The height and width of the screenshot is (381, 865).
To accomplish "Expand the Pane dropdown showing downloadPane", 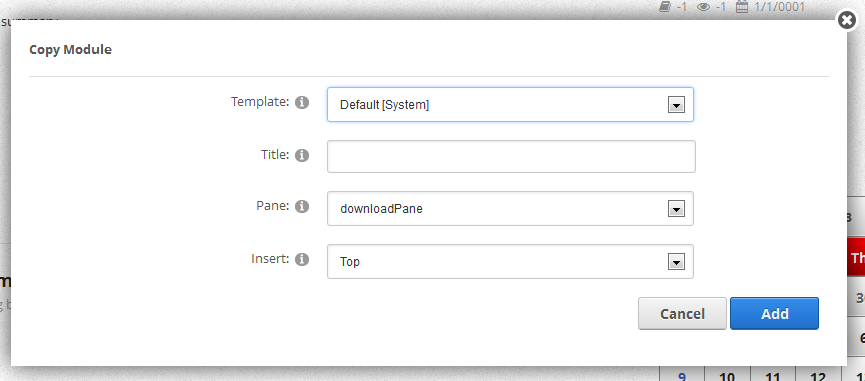I will click(510, 208).
